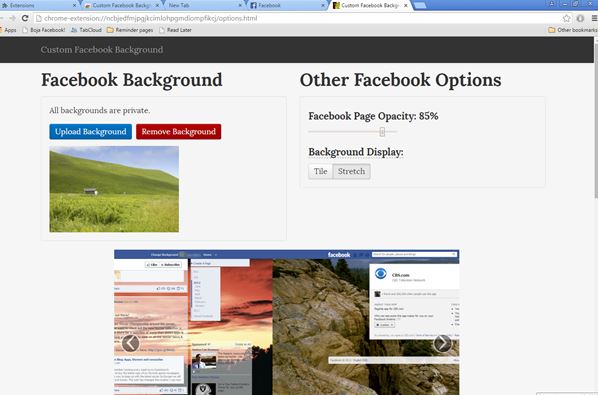Expand the Other bookmarks folder

coord(572,30)
